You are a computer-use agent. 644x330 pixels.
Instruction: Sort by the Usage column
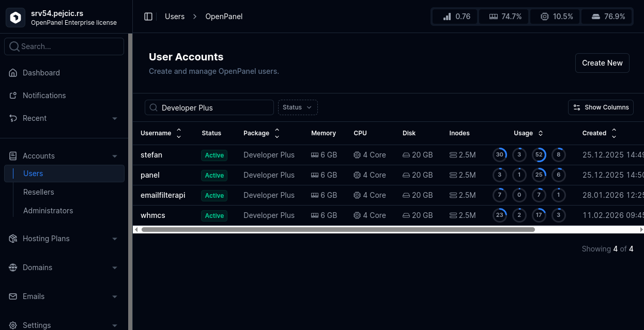528,133
